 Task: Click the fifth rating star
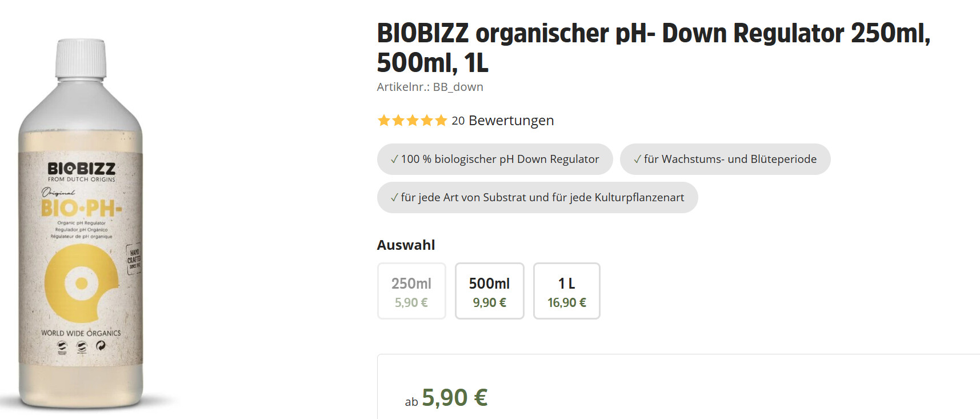click(x=441, y=121)
